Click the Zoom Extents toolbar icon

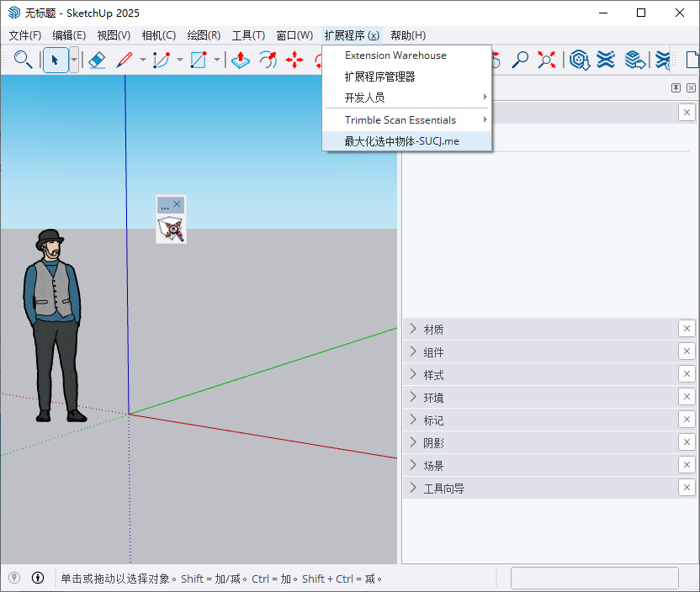(547, 60)
